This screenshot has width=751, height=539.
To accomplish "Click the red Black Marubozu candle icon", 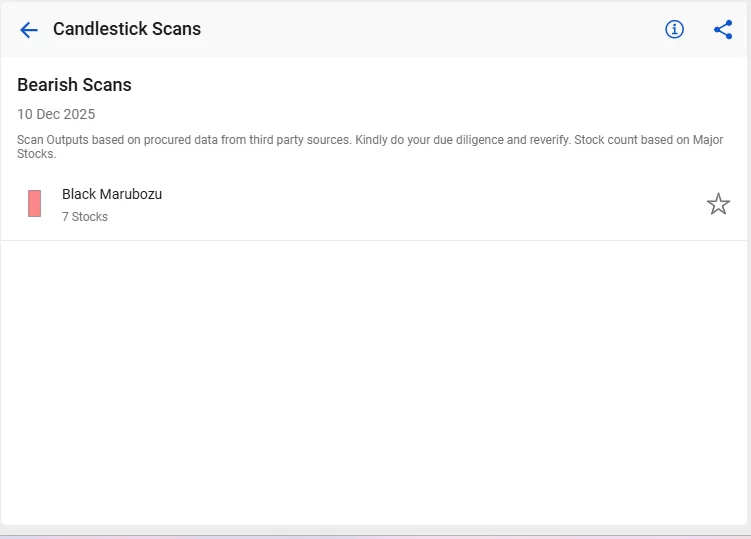I will click(35, 204).
